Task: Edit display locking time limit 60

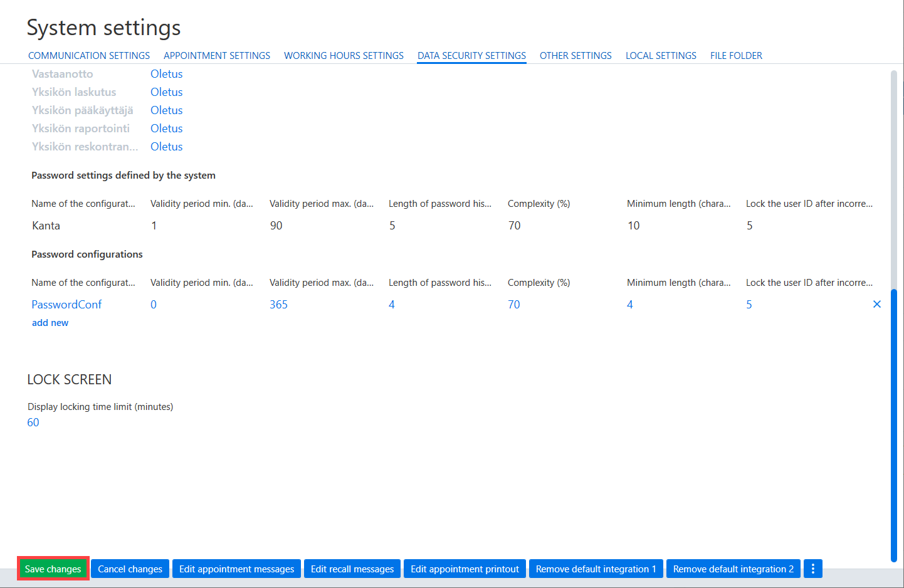Action: pyautogui.click(x=33, y=423)
